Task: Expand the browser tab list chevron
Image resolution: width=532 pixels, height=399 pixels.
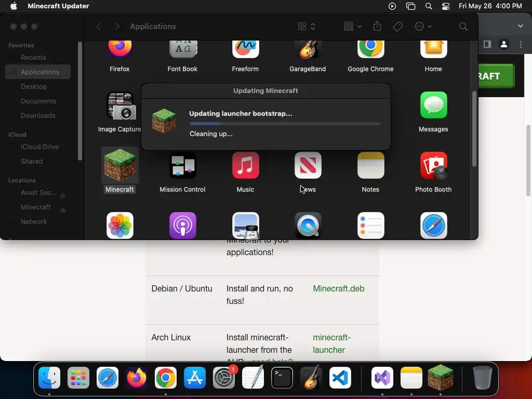Action: pyautogui.click(x=520, y=26)
